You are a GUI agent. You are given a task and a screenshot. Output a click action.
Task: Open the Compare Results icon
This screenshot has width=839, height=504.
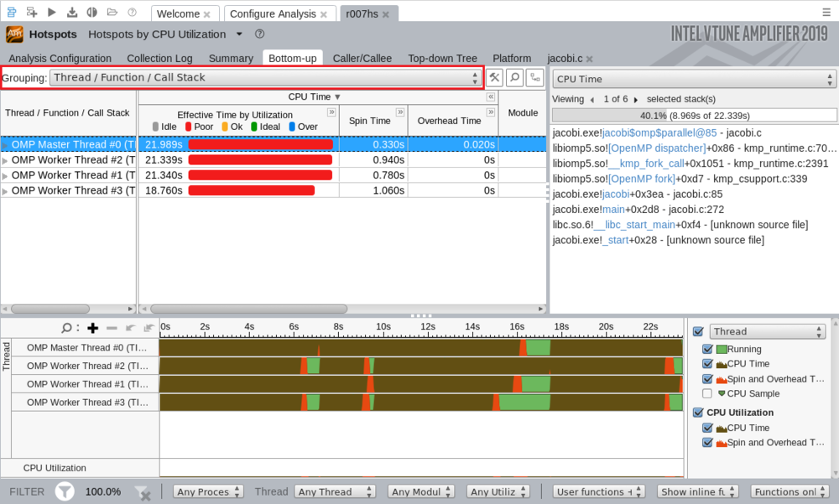[x=91, y=13]
